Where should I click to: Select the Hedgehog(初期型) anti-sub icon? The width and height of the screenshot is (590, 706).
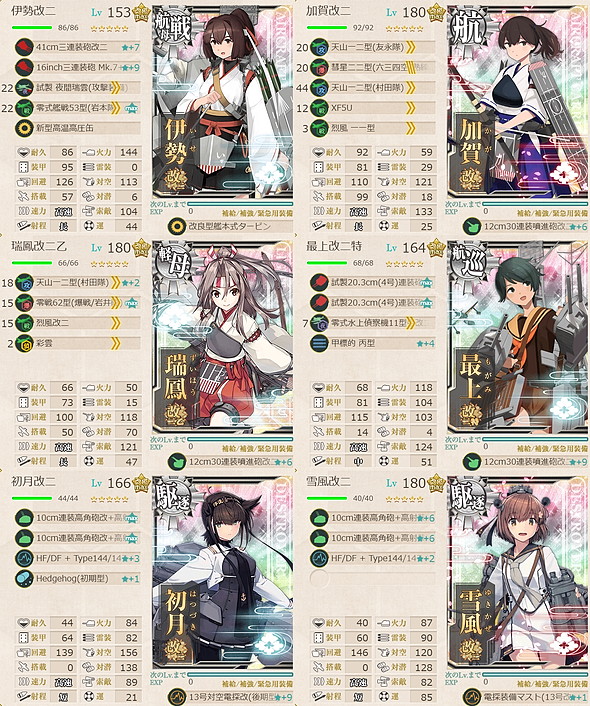point(24,579)
